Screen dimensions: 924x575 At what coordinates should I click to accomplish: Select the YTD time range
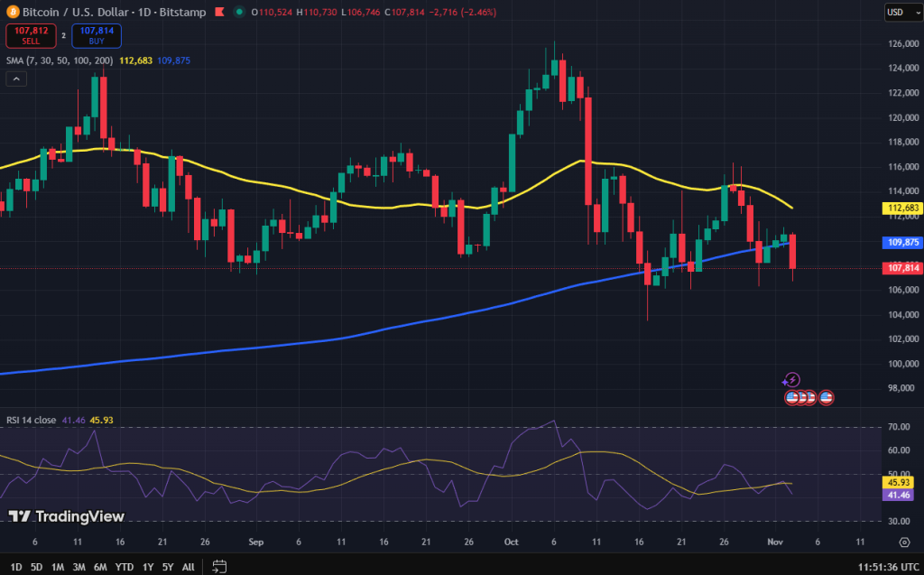125,567
